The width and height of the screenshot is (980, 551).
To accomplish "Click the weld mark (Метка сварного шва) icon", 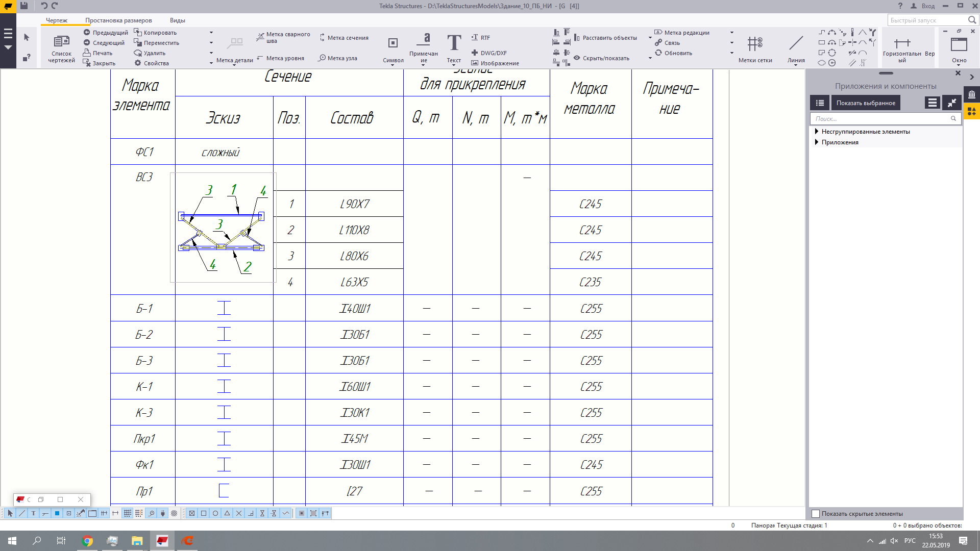I will click(x=260, y=37).
